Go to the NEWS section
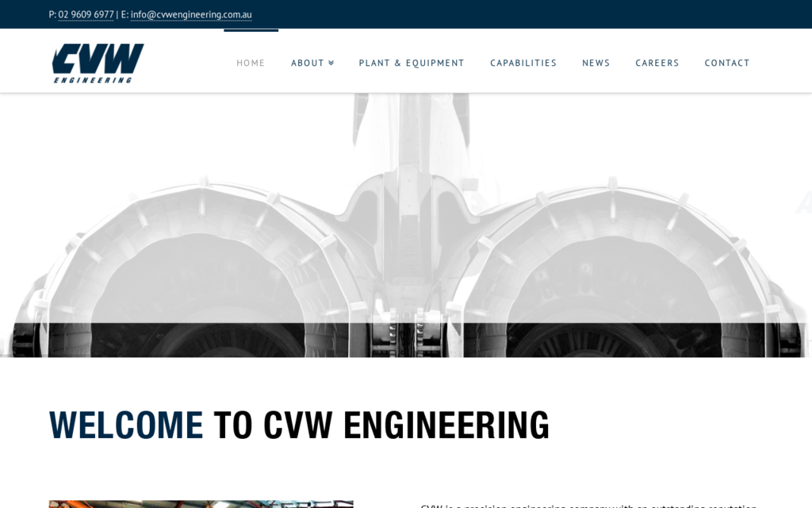812x508 pixels. point(596,63)
